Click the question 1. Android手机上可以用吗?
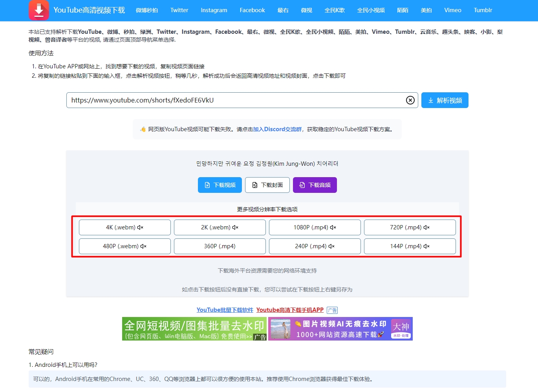The height and width of the screenshot is (392, 538). click(63, 365)
